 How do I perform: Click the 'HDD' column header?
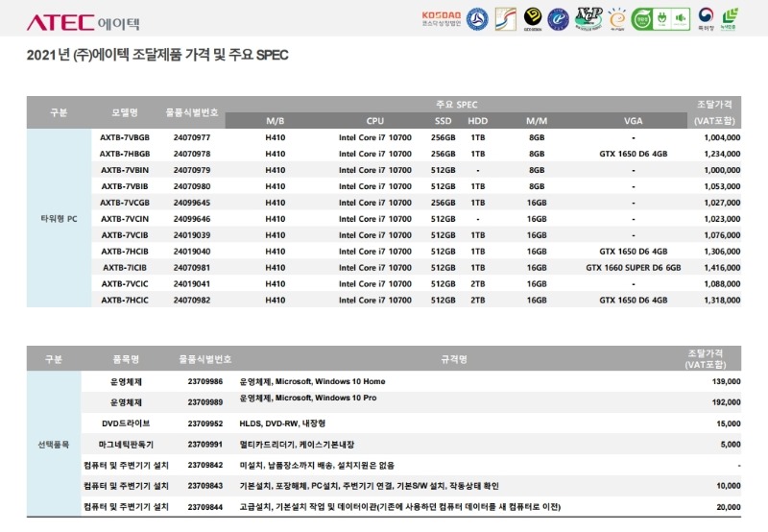pyautogui.click(x=477, y=120)
